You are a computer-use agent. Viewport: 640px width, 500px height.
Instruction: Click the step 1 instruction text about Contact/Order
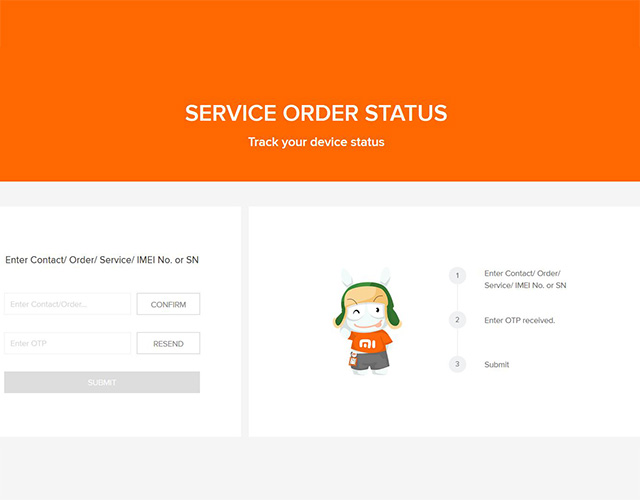[525, 279]
